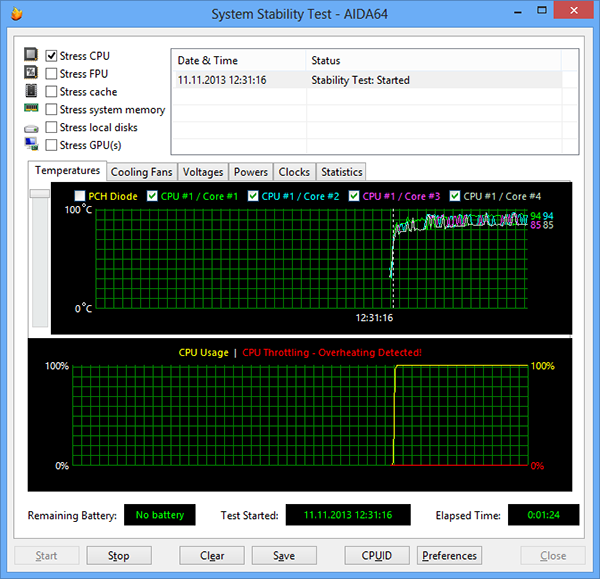Enable the Stress cache checkbox

[x=51, y=91]
